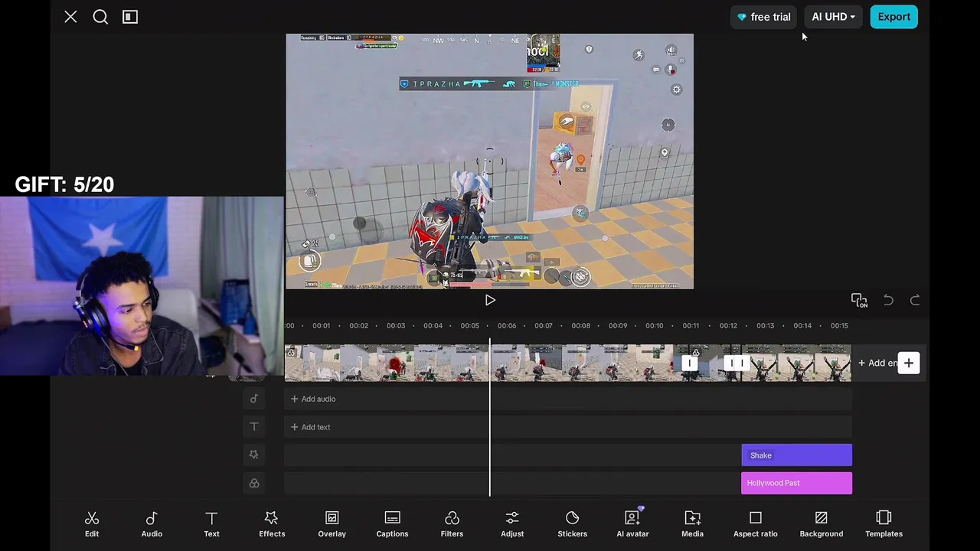
Task: Click Add text on the text track
Action: click(311, 427)
